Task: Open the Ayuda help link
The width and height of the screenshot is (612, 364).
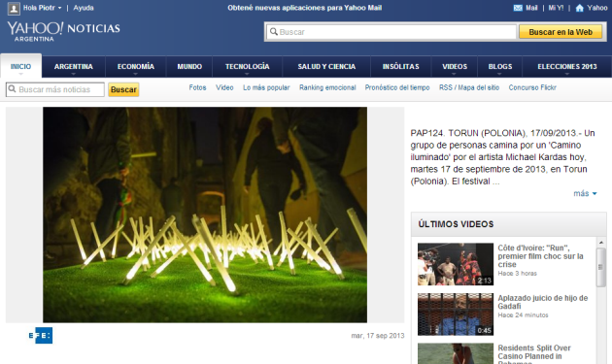Action: click(x=84, y=8)
